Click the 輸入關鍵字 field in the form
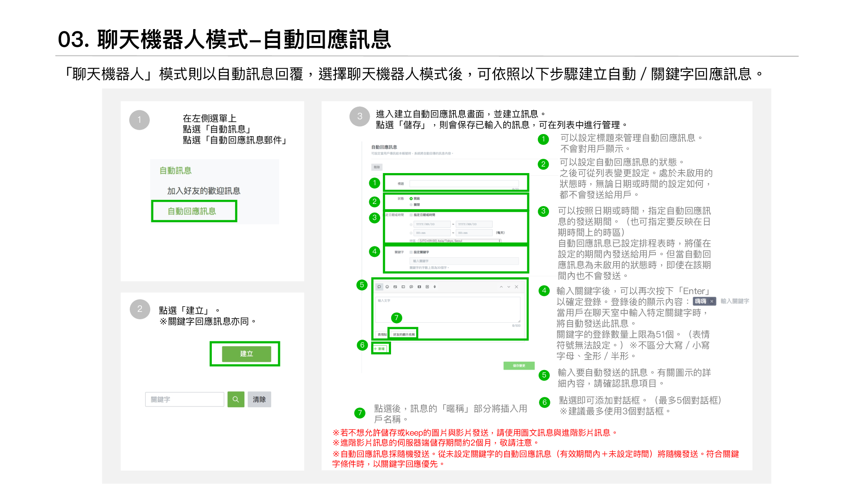 [464, 261]
